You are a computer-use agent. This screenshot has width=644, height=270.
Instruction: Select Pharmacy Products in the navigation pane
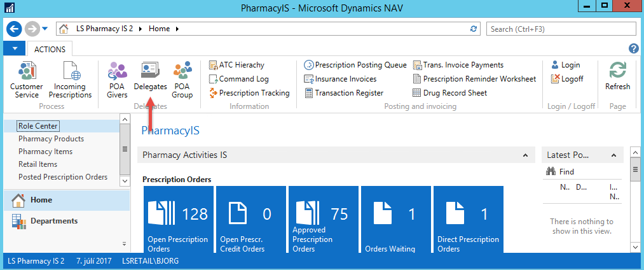(x=51, y=139)
